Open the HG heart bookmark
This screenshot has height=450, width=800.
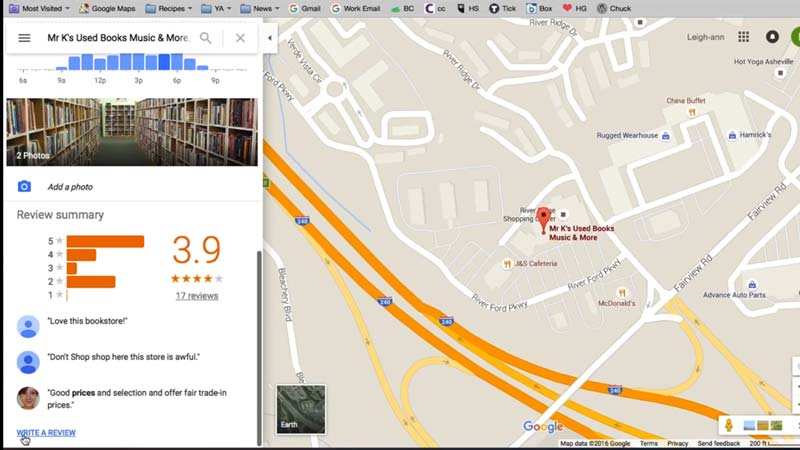[574, 8]
